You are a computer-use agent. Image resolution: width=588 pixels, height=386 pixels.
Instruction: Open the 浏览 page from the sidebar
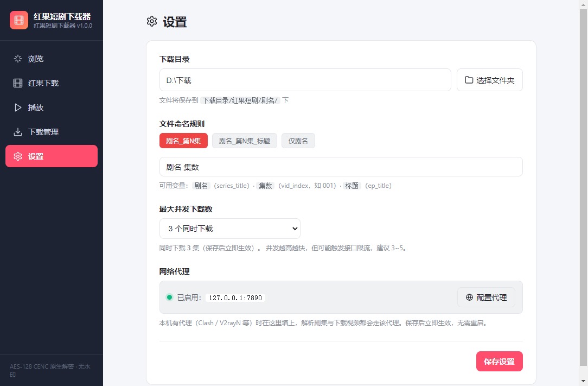[52, 59]
